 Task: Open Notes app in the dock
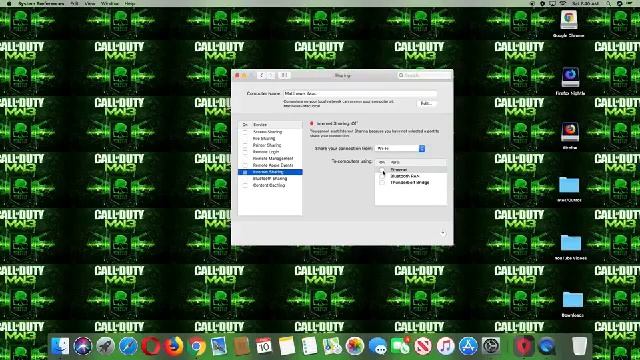click(287, 346)
